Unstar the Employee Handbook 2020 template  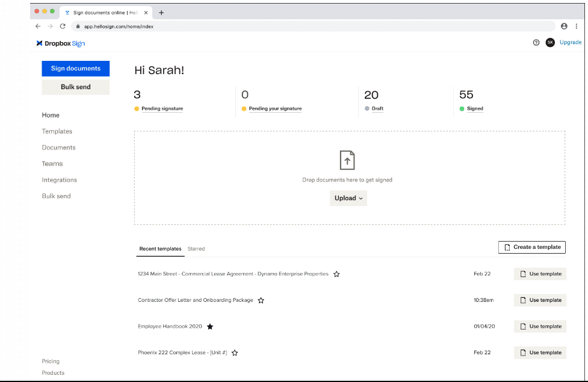209,326
